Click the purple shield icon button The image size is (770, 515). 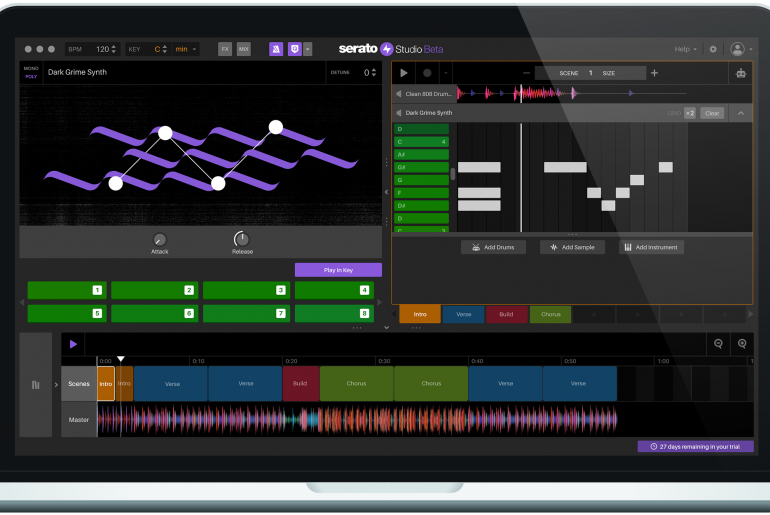pyautogui.click(x=295, y=49)
